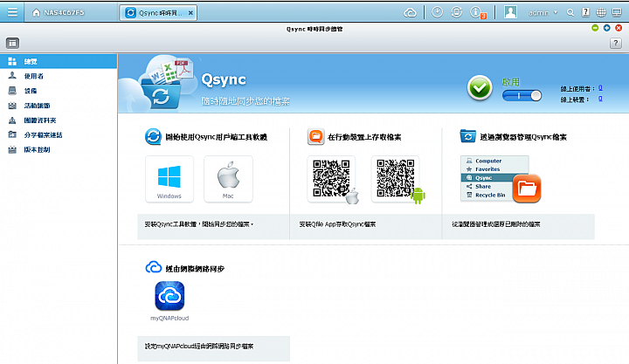This screenshot has height=364, width=629.
Task: Open online users count link
Action: [x=600, y=88]
